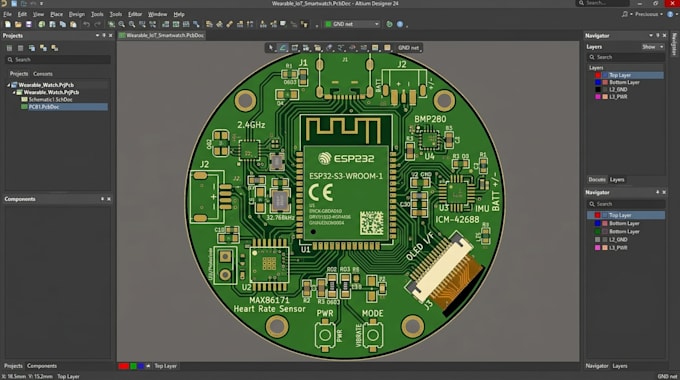The width and height of the screenshot is (680, 380).
Task: Open the Help menu
Action: [179, 14]
